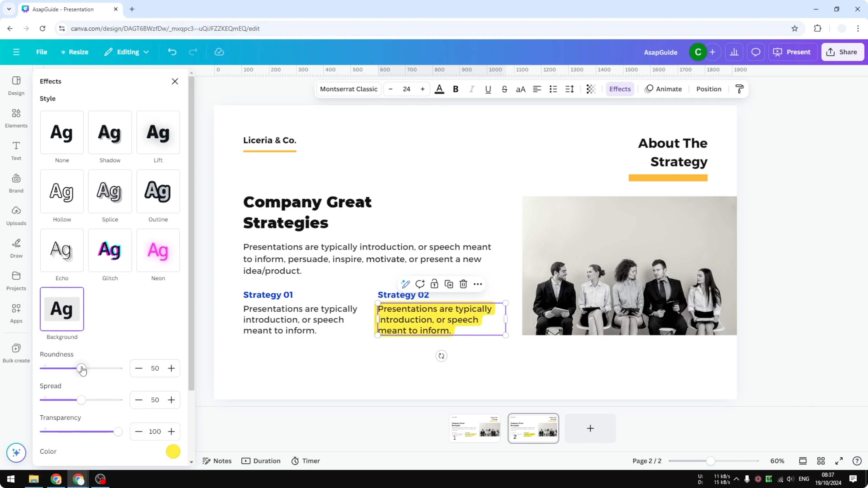Open the Montserrat Classic font dropdown
This screenshot has width=868, height=488.
[348, 89]
